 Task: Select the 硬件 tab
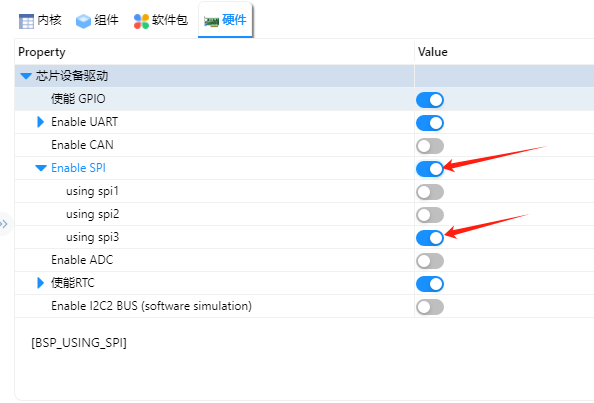click(225, 20)
